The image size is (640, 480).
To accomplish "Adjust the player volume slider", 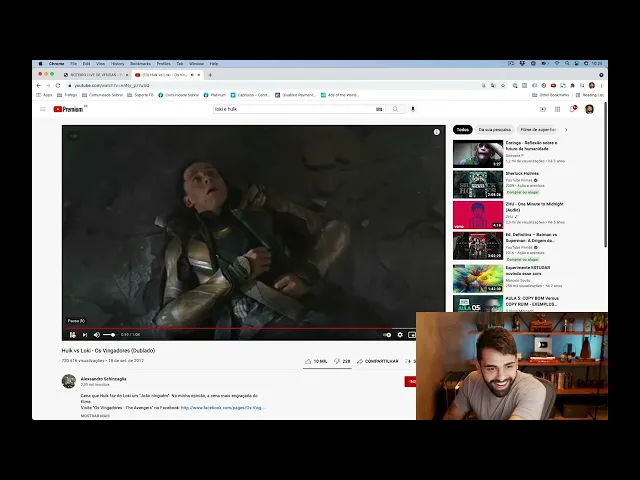I will click(x=109, y=335).
